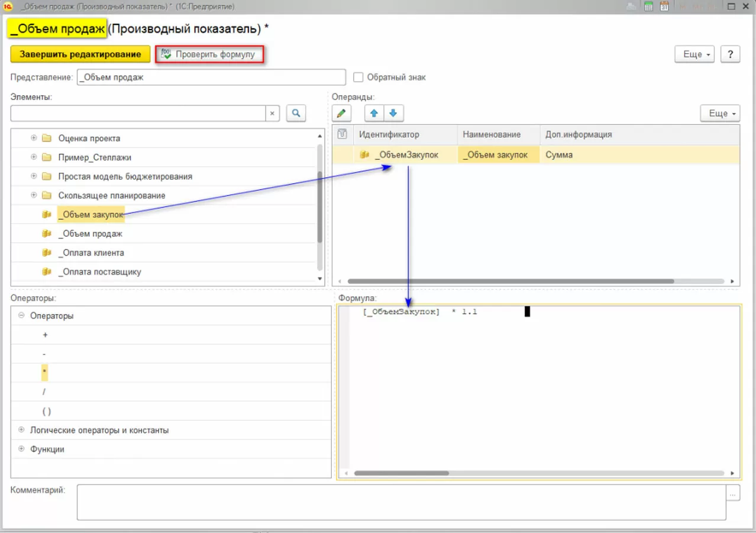Viewport: 756px width, 533px height.
Task: Open the calculator icon in title bar
Action: point(648,7)
